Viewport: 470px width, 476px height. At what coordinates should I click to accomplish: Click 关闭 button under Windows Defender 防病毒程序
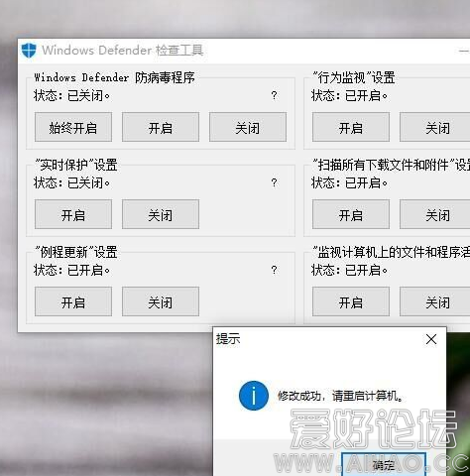pyautogui.click(x=248, y=127)
